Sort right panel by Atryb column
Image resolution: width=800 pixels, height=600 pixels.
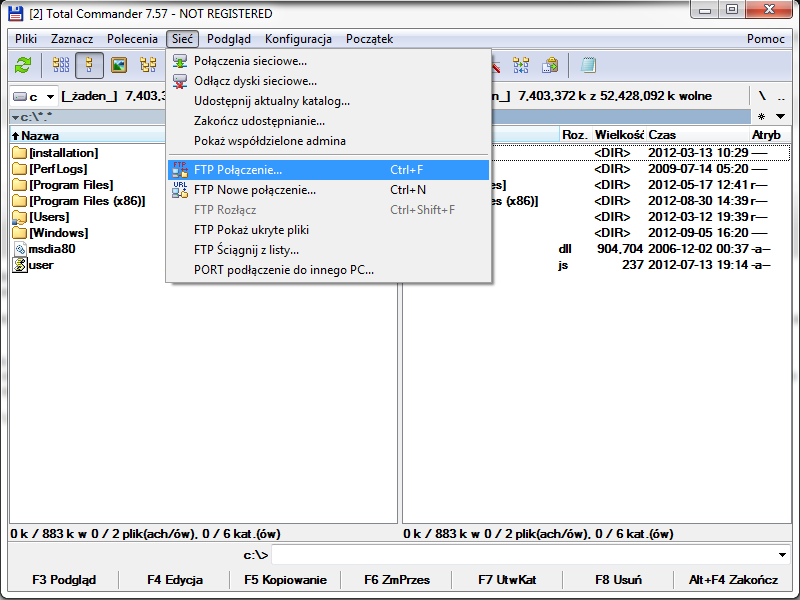(x=770, y=135)
